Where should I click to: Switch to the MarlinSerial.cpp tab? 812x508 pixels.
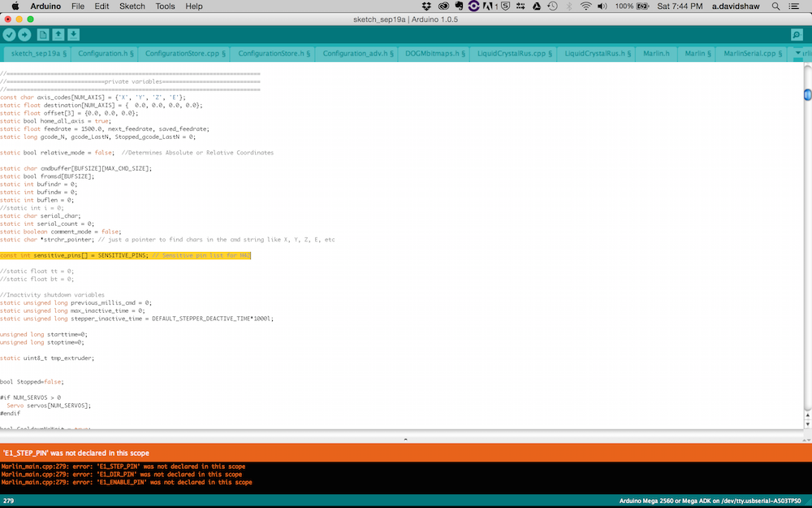pyautogui.click(x=752, y=54)
